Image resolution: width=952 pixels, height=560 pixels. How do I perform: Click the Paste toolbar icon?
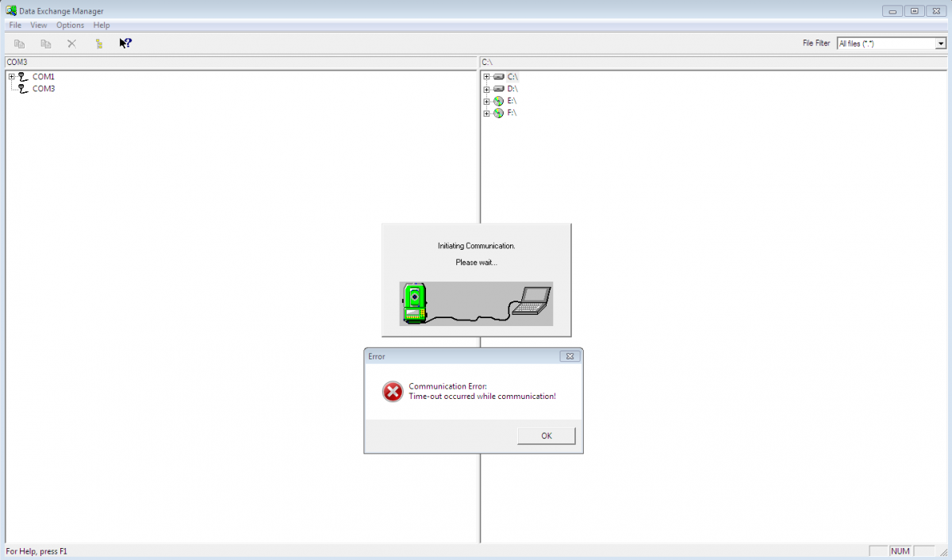(46, 44)
